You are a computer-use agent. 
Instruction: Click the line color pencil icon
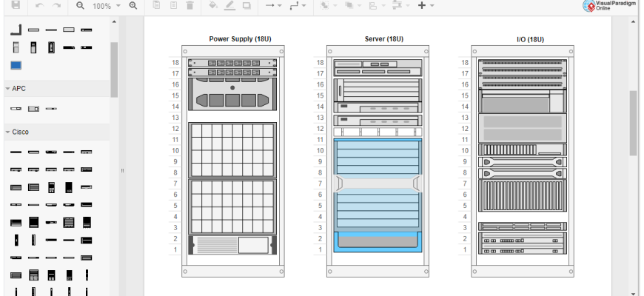coord(229,5)
